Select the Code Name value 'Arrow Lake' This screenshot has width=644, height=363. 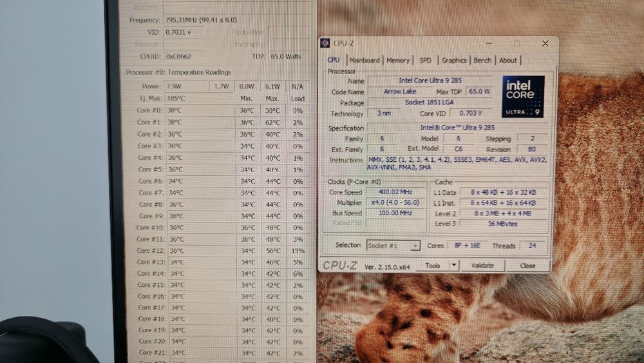coord(400,92)
